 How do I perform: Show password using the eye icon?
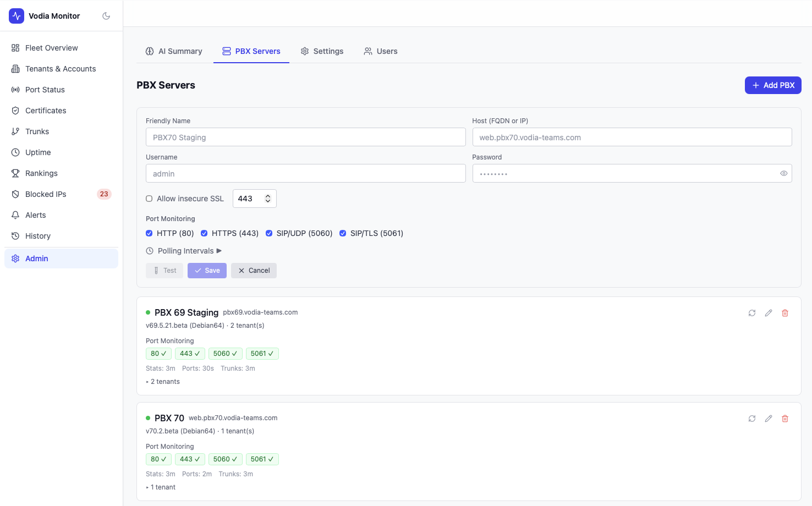click(783, 173)
